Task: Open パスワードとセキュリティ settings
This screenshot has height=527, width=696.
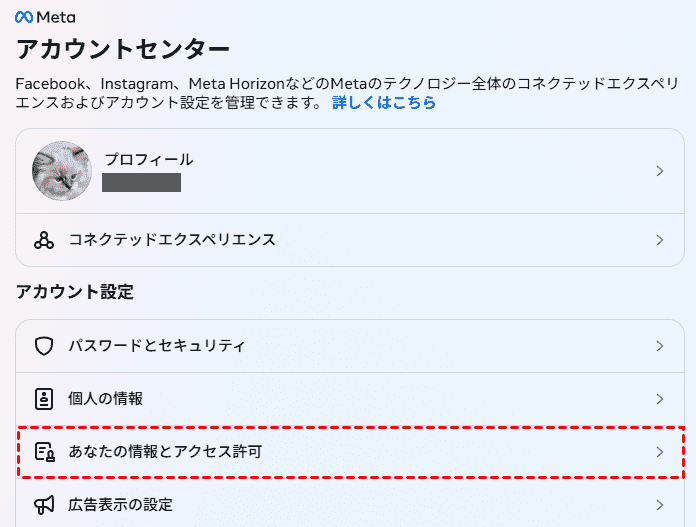Action: (157, 346)
